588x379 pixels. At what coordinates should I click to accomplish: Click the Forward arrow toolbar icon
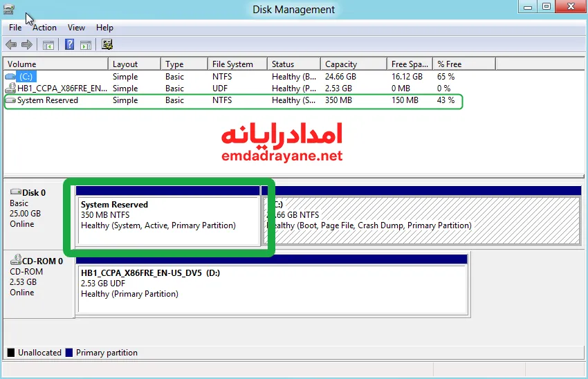(x=26, y=45)
